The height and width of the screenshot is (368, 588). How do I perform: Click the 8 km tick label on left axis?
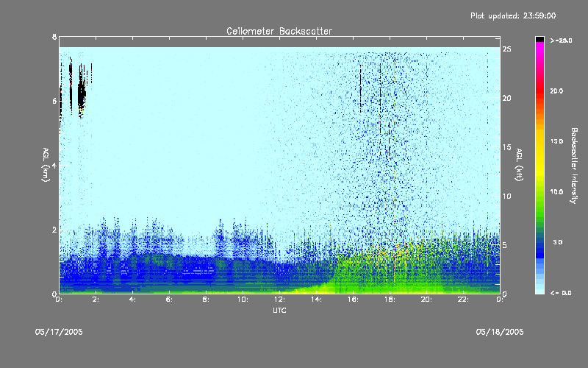click(x=54, y=37)
